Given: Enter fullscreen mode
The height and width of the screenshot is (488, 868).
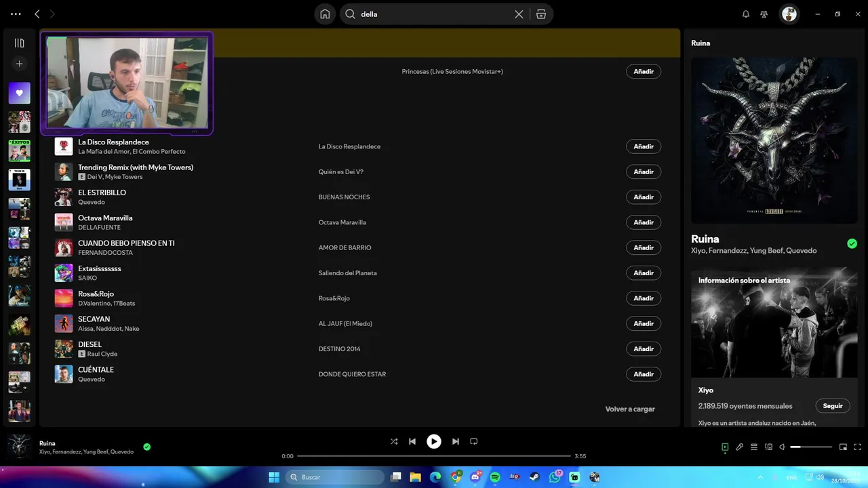Looking at the screenshot, I should tap(858, 447).
